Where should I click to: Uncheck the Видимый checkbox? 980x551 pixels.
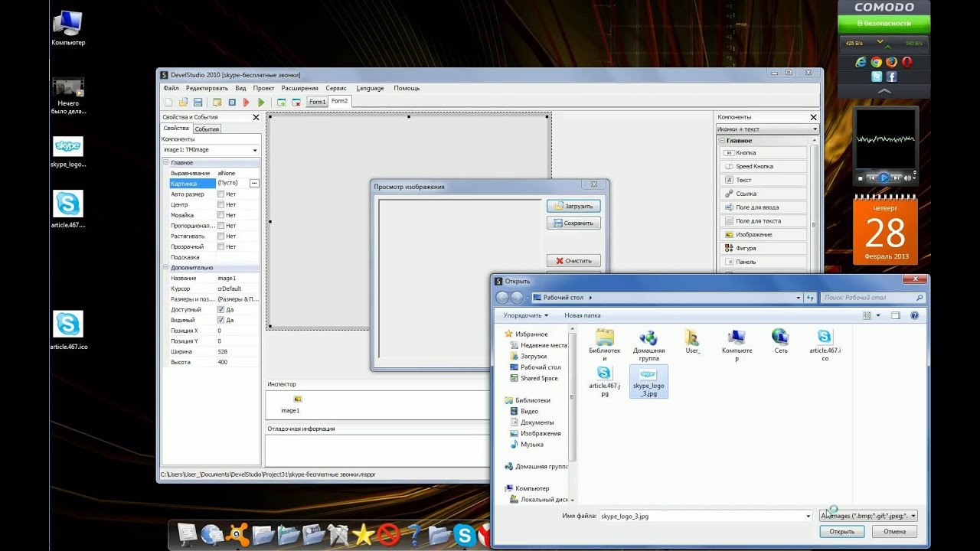click(220, 320)
